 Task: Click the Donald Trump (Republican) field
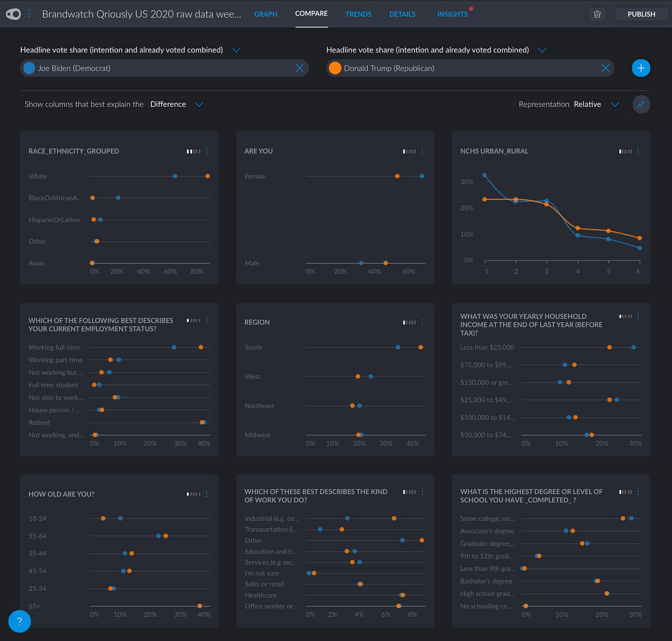tap(470, 68)
